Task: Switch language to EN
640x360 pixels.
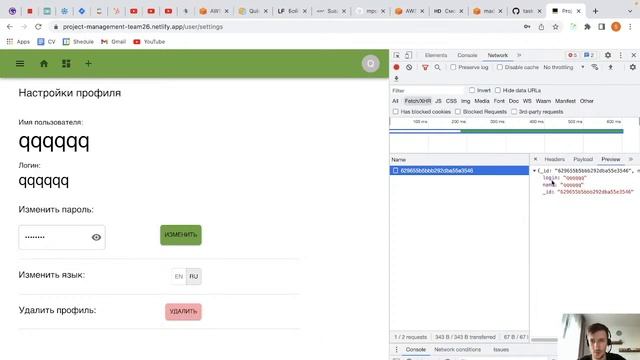Action: click(179, 276)
